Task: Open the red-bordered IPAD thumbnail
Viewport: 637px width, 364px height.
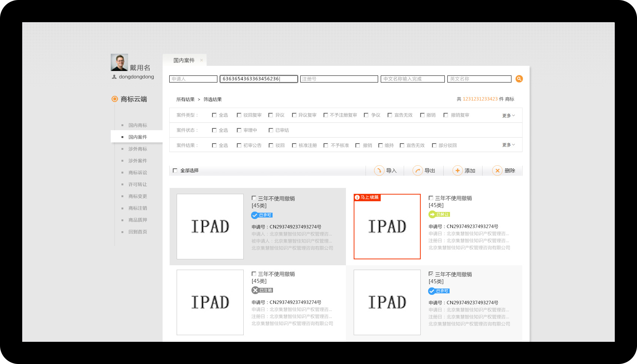Action: [x=387, y=226]
